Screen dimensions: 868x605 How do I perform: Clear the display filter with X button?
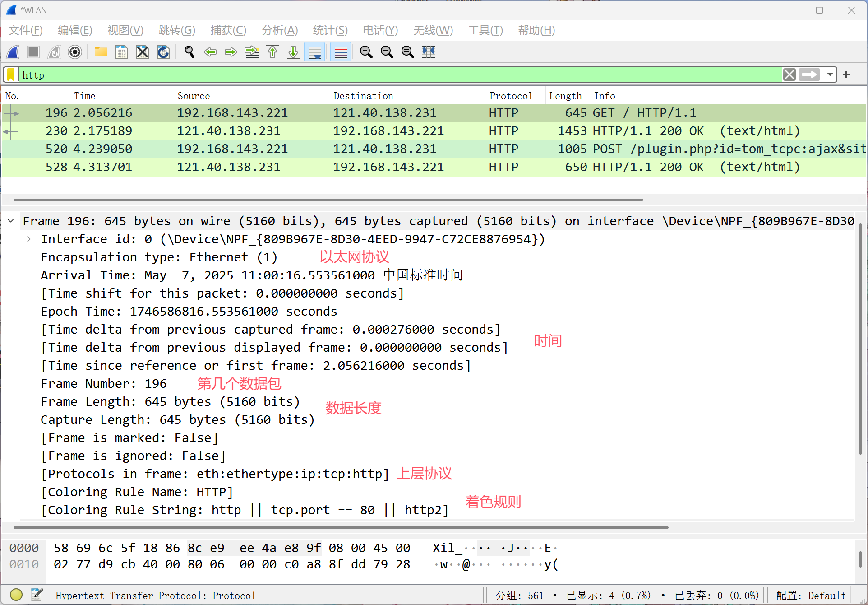pos(789,74)
